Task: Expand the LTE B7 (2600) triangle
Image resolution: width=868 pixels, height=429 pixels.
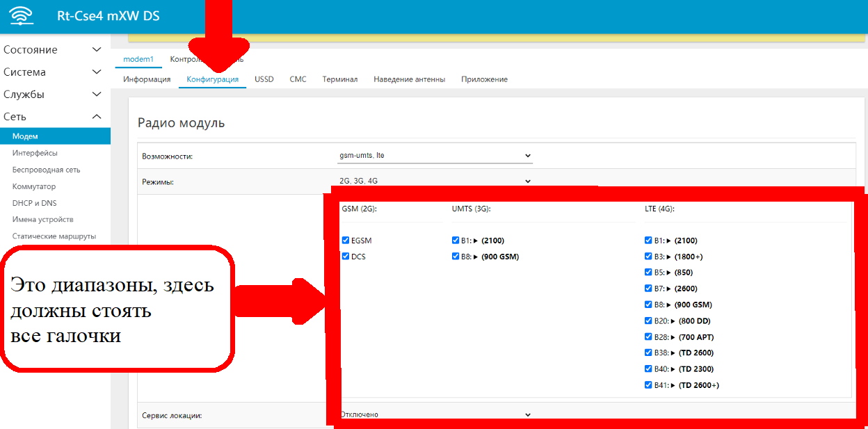Action: [x=670, y=289]
